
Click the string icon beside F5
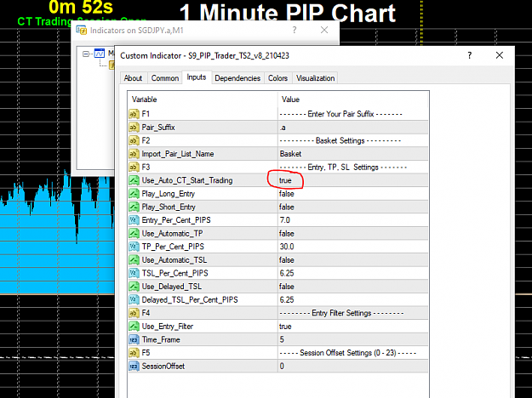pyautogui.click(x=134, y=353)
